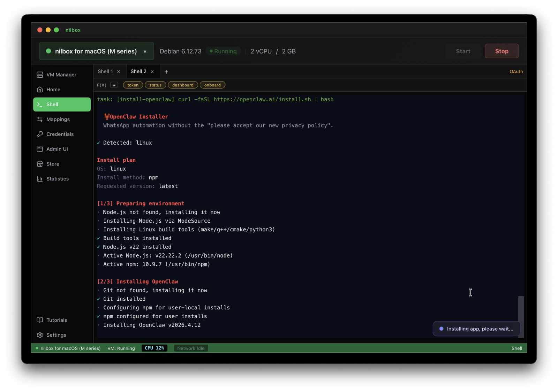Run the onboard shortcut
This screenshot has width=558, height=392.
[x=212, y=85]
